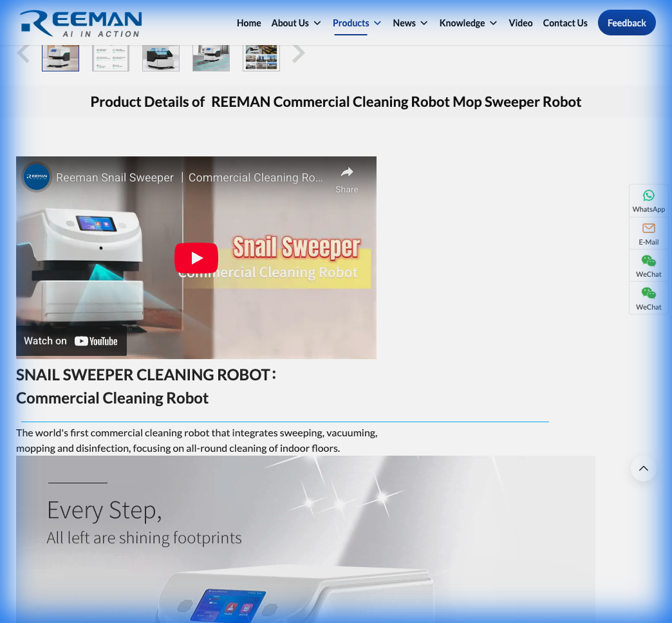Click the REEMAN logo
This screenshot has width=672, height=623.
point(80,23)
